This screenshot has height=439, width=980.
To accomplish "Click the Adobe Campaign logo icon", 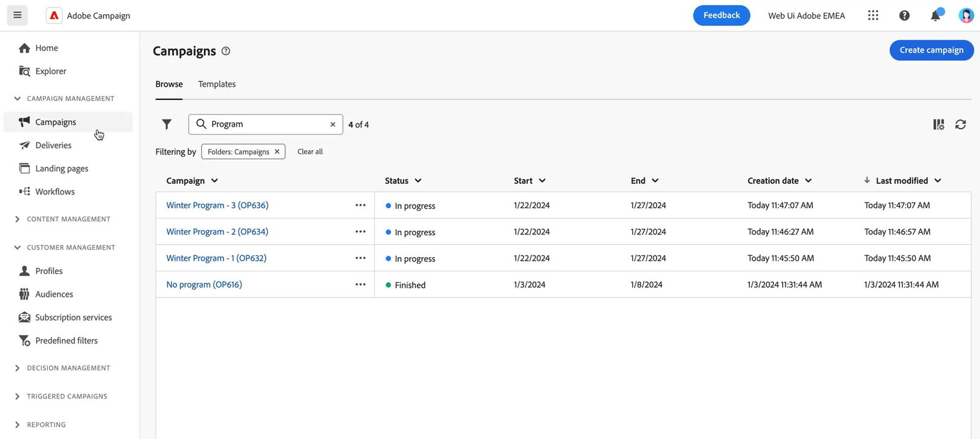I will click(x=54, y=15).
